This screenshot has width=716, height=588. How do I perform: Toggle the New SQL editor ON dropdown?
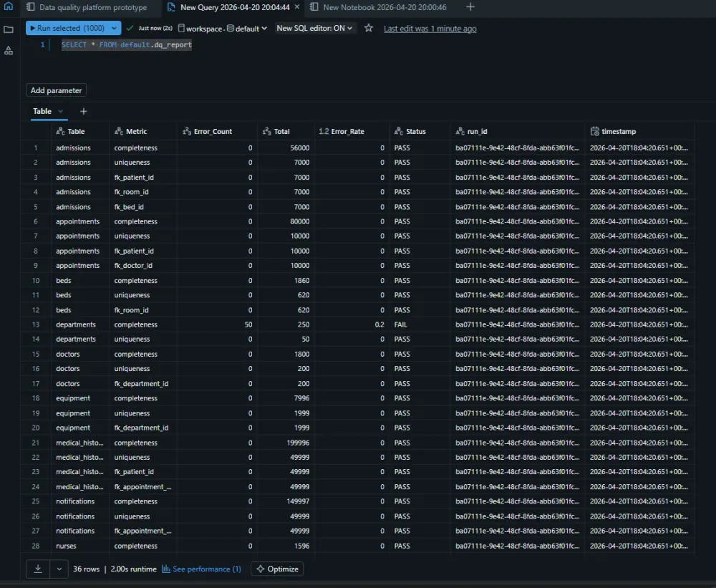[x=314, y=29]
